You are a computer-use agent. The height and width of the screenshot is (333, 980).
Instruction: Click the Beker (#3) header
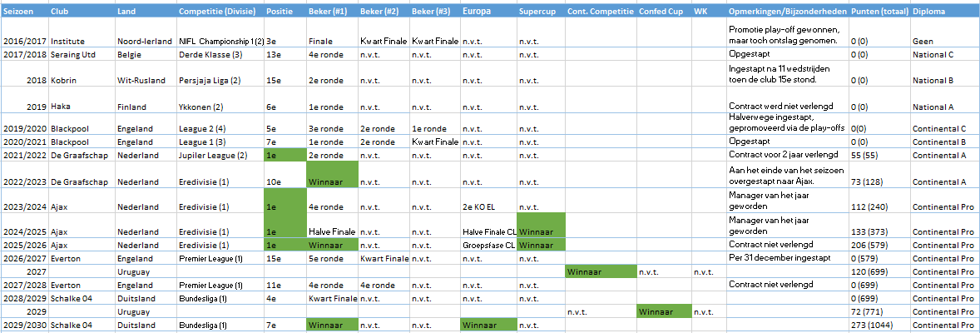(435, 12)
